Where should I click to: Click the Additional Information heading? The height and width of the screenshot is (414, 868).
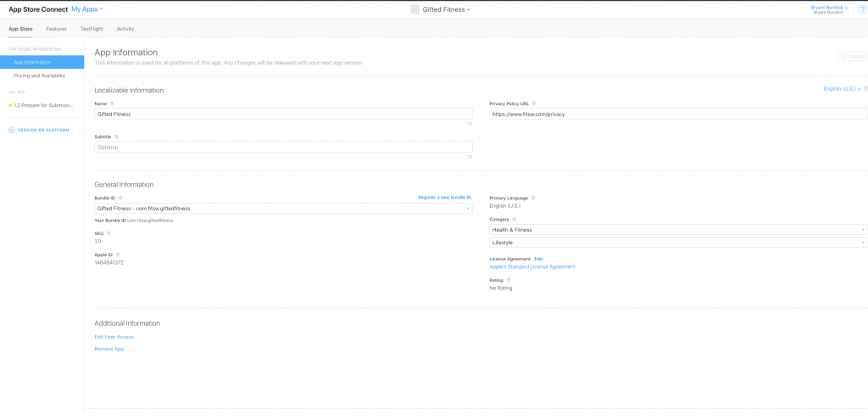tap(127, 323)
